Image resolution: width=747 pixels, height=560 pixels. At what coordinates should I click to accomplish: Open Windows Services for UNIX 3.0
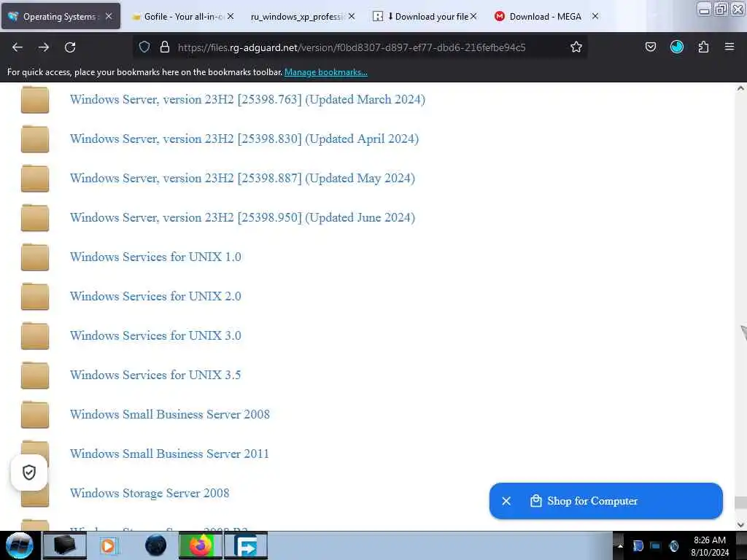click(x=155, y=335)
